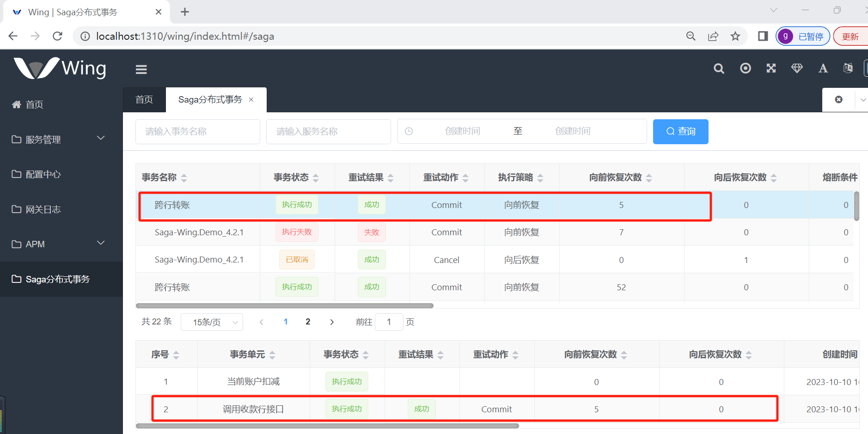Viewport: 868px width, 434px height.
Task: Open the tab options dropdown chevron
Action: click(x=862, y=99)
